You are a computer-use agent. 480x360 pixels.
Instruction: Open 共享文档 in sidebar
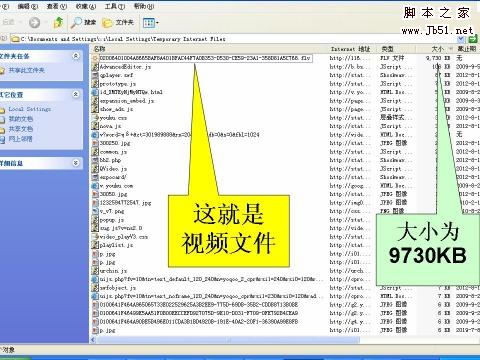(x=21, y=129)
